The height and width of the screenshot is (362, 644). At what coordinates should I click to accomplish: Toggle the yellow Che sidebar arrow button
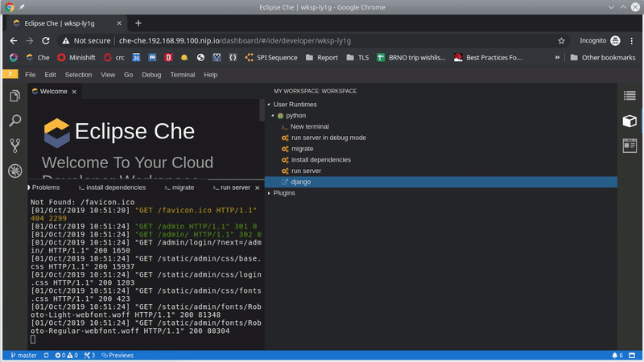tap(10, 74)
